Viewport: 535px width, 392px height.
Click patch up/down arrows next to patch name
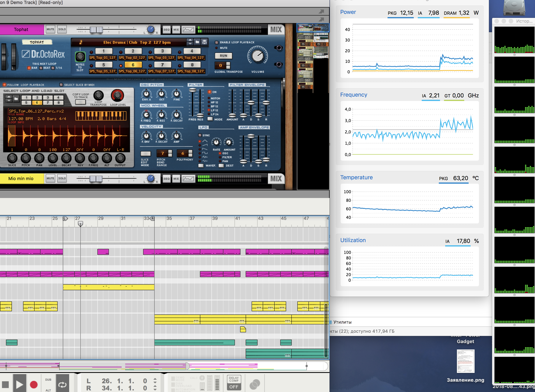[x=190, y=42]
